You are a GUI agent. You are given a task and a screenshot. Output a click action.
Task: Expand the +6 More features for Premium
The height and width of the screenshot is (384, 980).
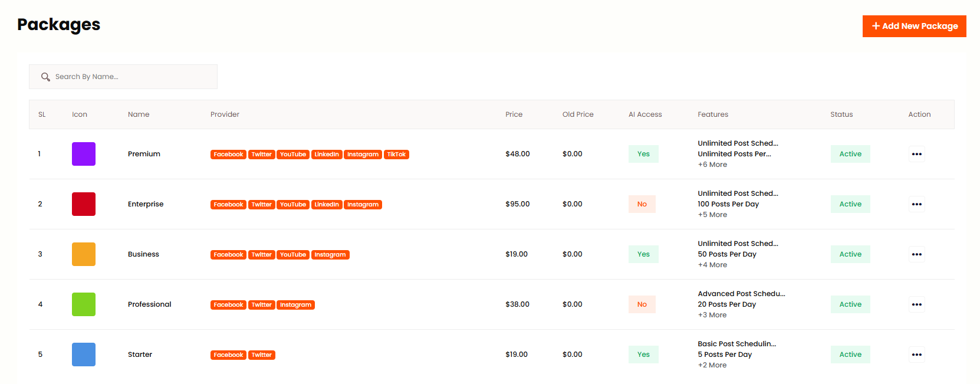pos(712,165)
